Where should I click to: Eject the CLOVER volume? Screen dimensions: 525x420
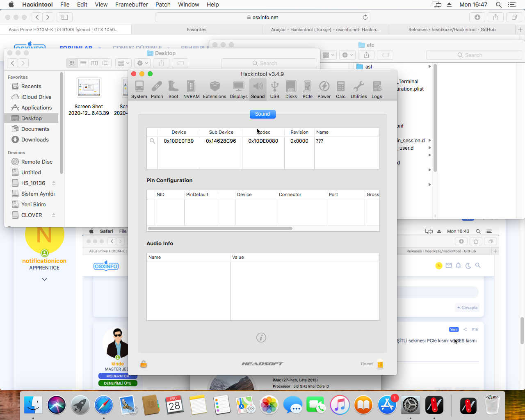point(54,215)
